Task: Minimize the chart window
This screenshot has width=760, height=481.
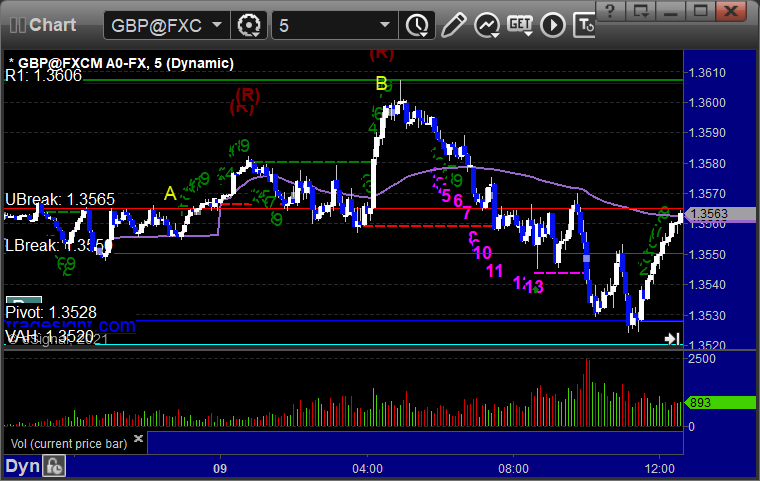Action: tap(670, 11)
